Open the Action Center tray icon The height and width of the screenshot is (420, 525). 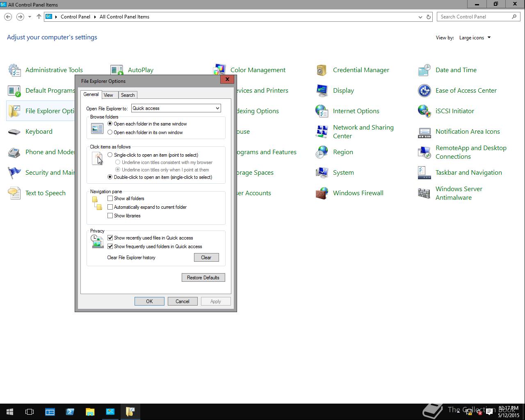[489, 412]
